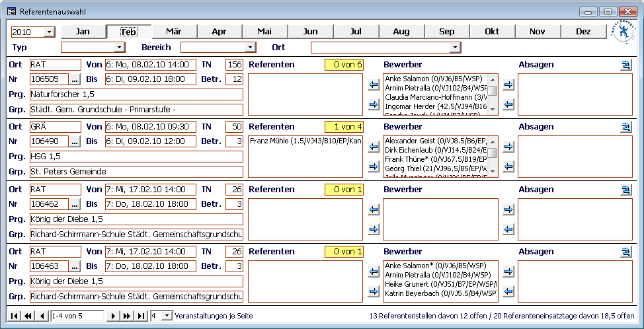Viewport: 644px width, 329px height.
Task: Remove Referent back to Bewerber in event 106490
Action: pyautogui.click(x=374, y=166)
